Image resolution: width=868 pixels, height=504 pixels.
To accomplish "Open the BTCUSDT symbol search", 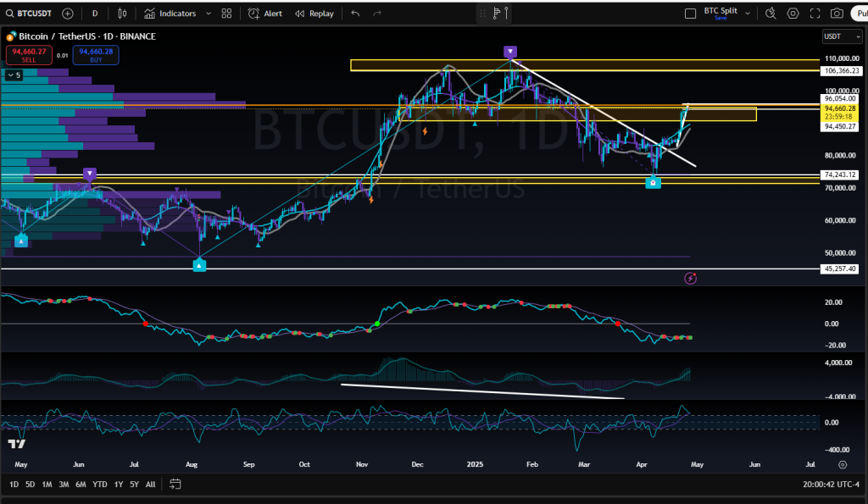I will 29,14.
